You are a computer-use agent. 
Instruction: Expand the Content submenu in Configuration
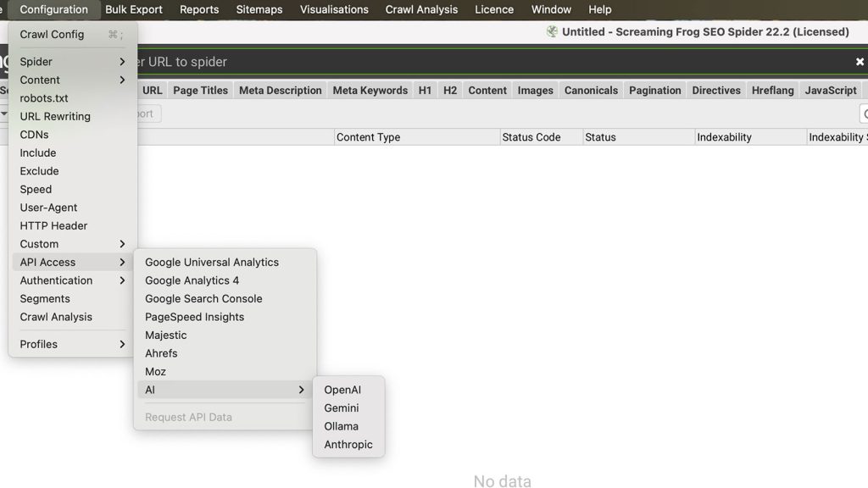(x=73, y=80)
